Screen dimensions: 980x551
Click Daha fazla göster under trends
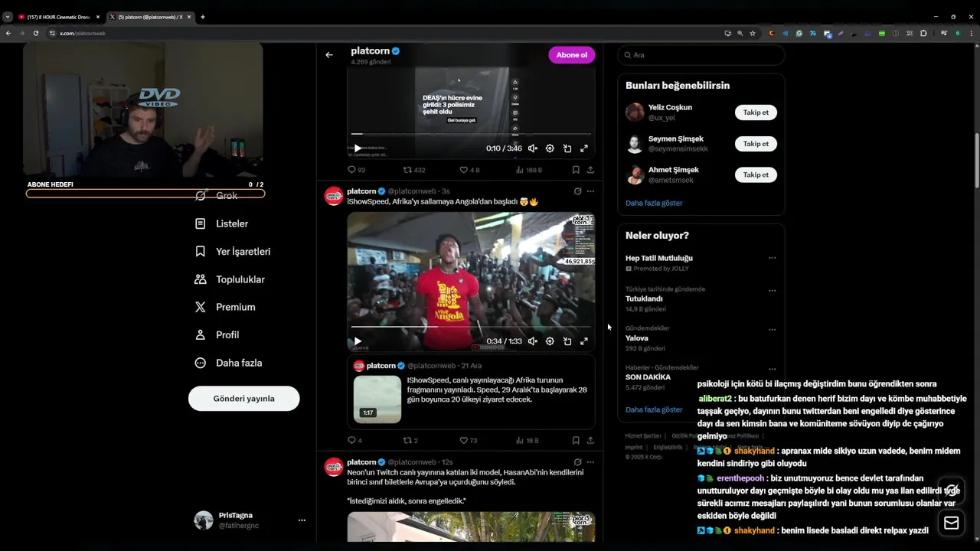point(654,409)
